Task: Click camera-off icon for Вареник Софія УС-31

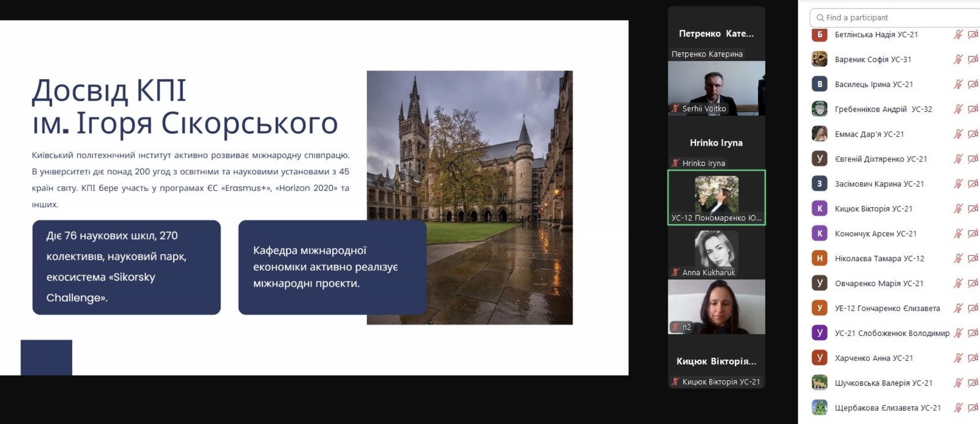Action: 973,59
